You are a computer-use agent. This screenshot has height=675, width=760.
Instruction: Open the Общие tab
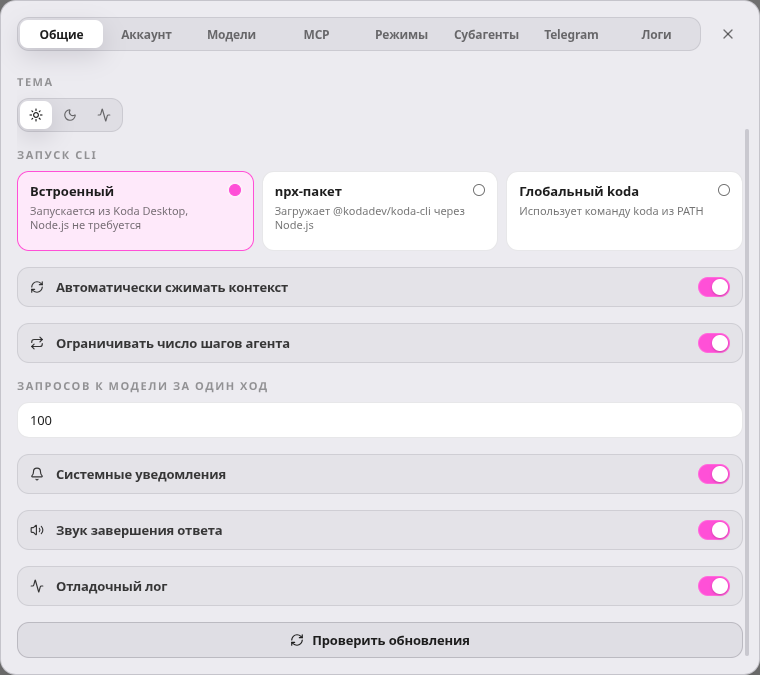62,34
